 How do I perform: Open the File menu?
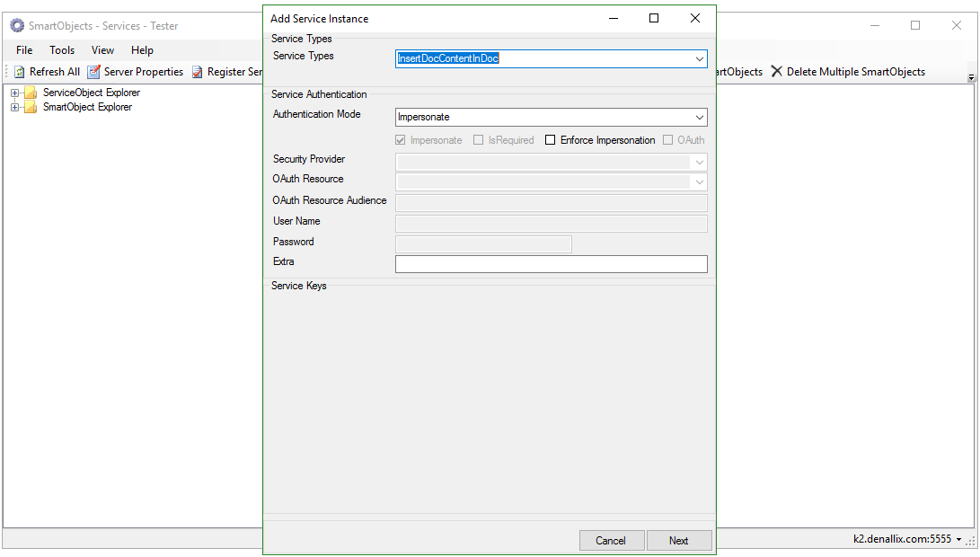coord(24,50)
